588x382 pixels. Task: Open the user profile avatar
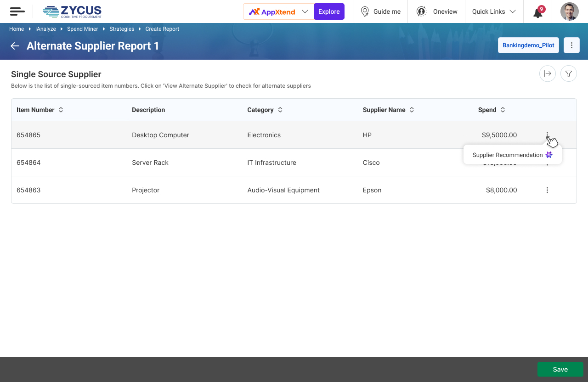tap(569, 11)
